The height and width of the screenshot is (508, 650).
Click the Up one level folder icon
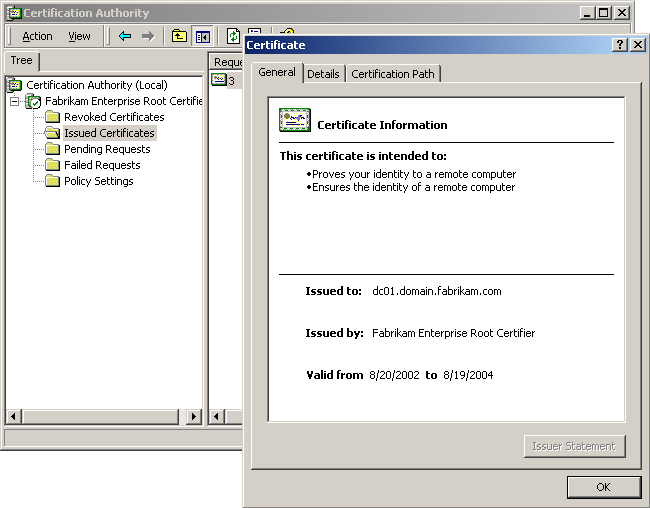[x=179, y=36]
